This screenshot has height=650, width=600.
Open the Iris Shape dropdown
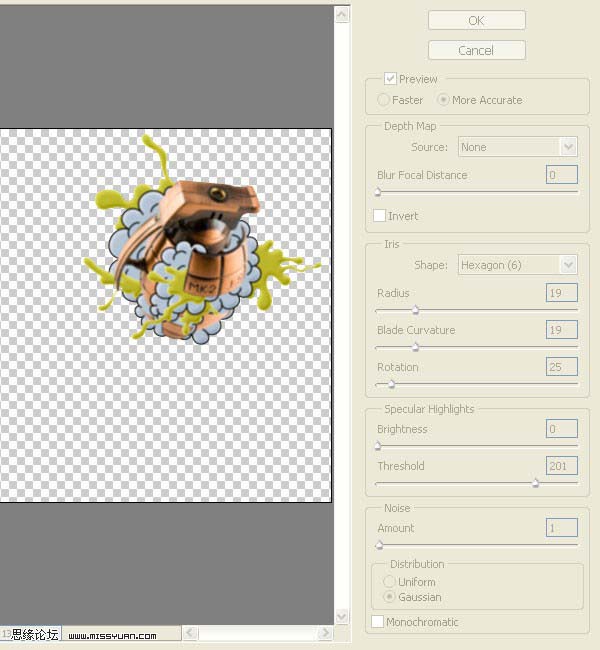[517, 265]
